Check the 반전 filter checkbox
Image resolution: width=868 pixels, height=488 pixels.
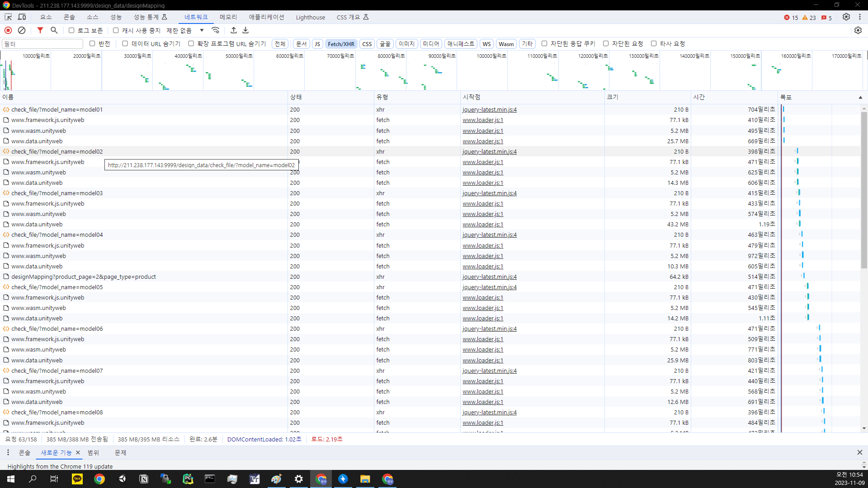(x=92, y=43)
